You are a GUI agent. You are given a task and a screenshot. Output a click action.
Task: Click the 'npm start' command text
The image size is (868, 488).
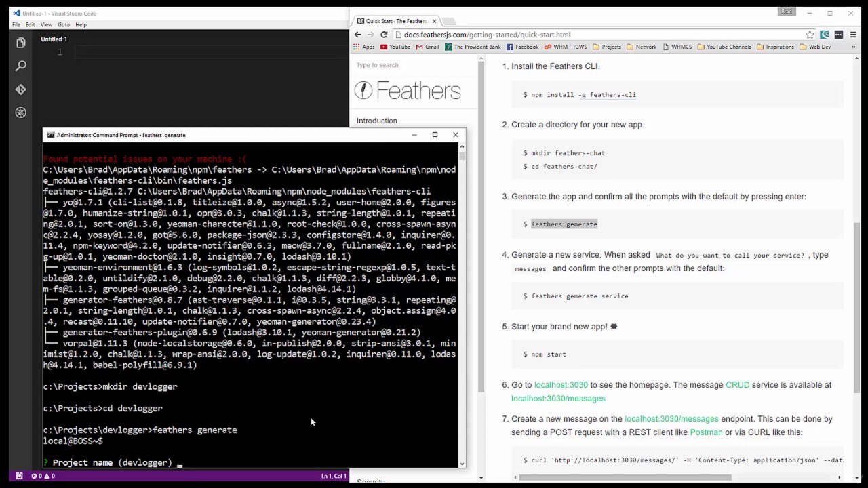[548, 354]
